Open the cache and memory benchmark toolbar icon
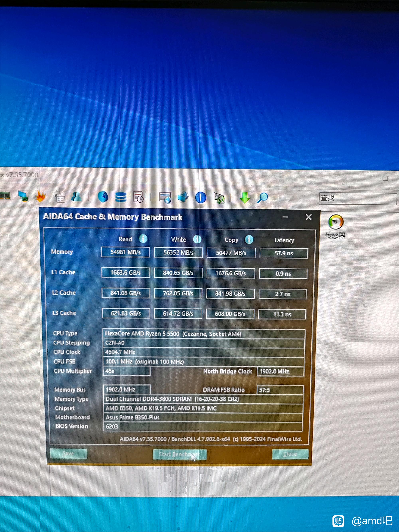The image size is (399, 532). (5, 196)
